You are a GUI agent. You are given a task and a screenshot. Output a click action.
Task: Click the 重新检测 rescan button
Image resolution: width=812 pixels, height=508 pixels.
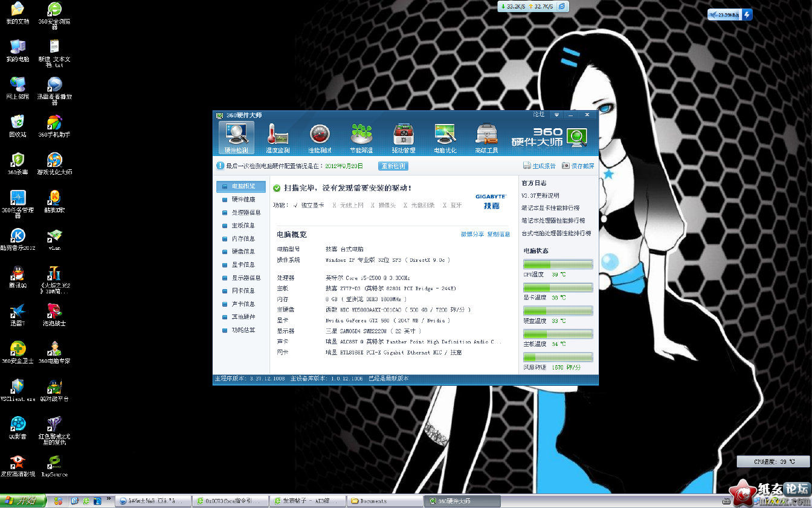pyautogui.click(x=393, y=166)
